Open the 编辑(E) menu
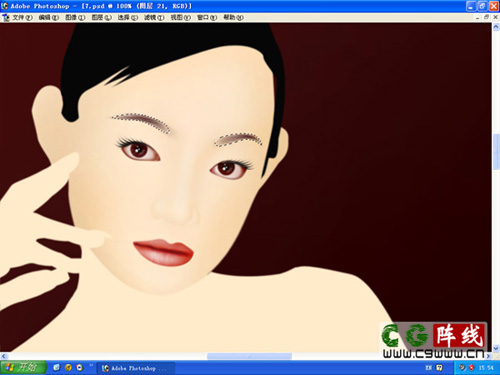Image resolution: width=500 pixels, height=375 pixels. (x=49, y=17)
